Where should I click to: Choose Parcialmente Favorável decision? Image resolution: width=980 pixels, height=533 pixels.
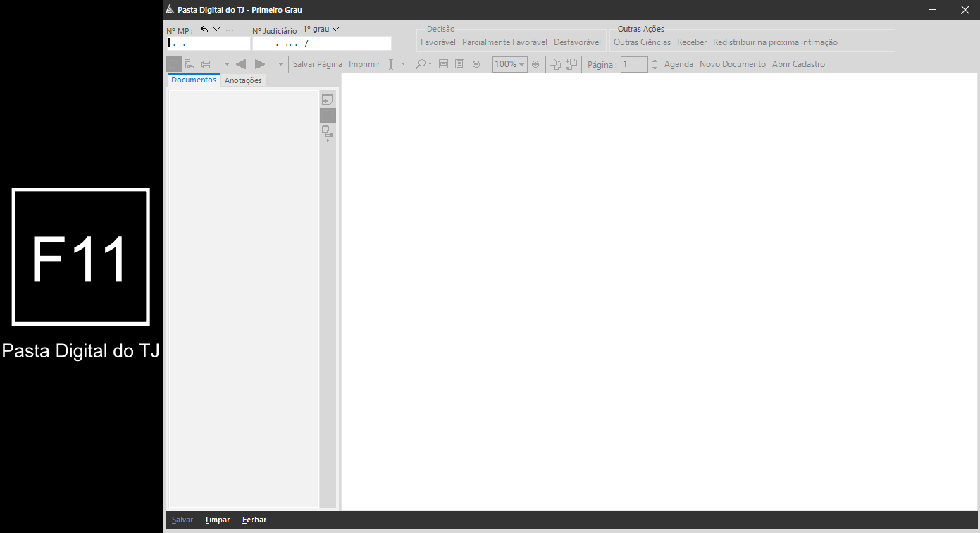click(504, 42)
